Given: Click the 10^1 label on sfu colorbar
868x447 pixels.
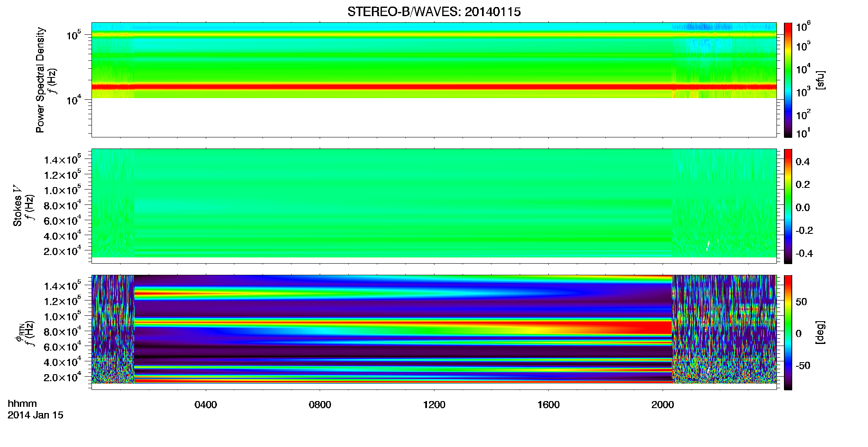Looking at the screenshot, I should tap(803, 133).
